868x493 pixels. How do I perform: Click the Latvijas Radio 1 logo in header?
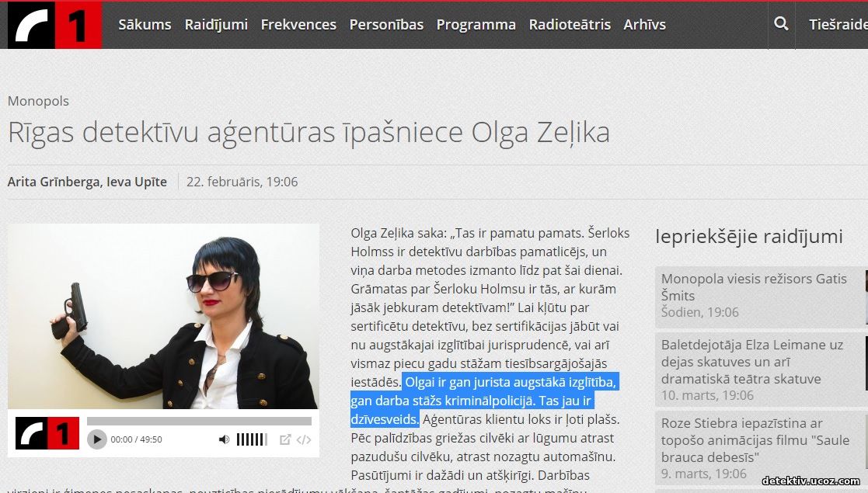click(x=55, y=25)
